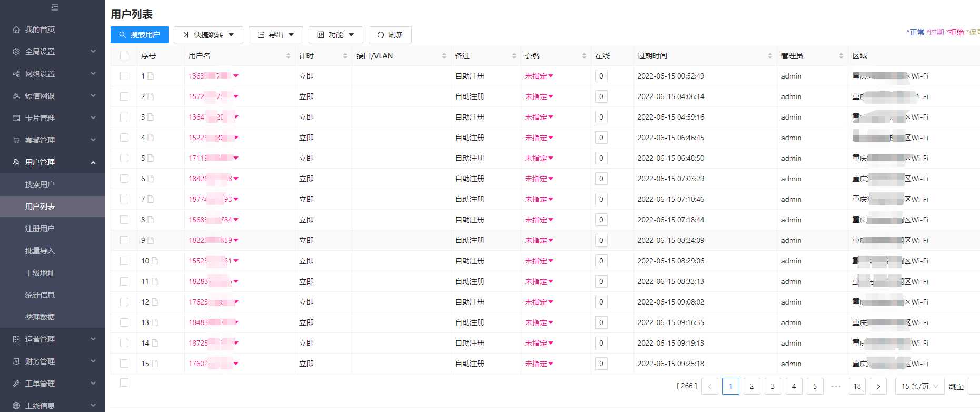Select the checkbox for row 12
Viewport: 980px width, 412px height.
click(x=124, y=302)
